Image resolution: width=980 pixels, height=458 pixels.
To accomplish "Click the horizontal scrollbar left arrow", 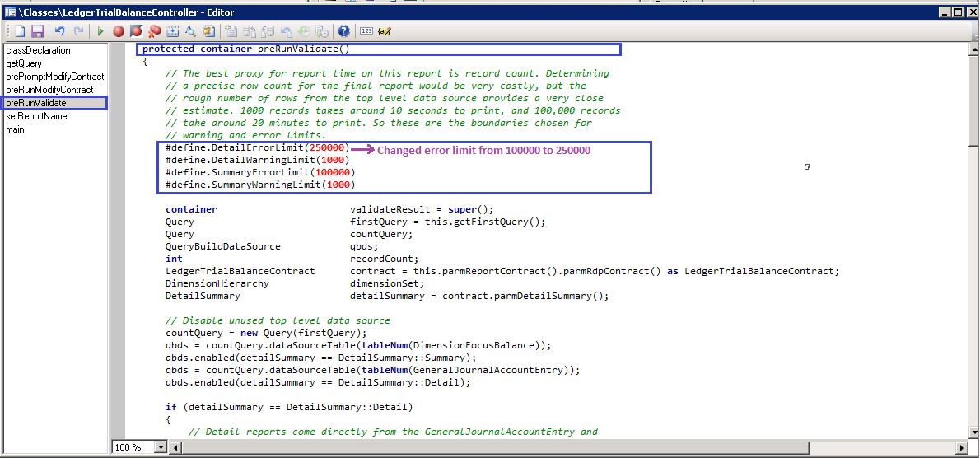I will [x=175, y=447].
